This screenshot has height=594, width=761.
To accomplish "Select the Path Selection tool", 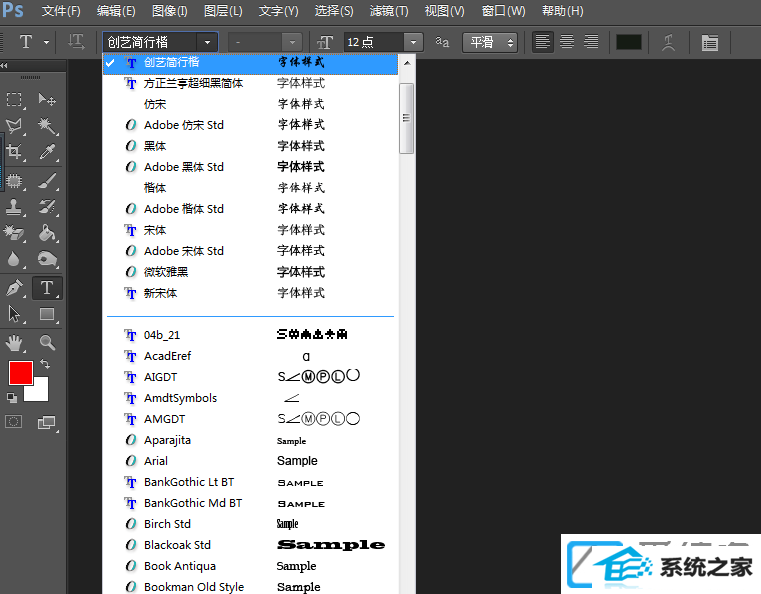I will [15, 314].
